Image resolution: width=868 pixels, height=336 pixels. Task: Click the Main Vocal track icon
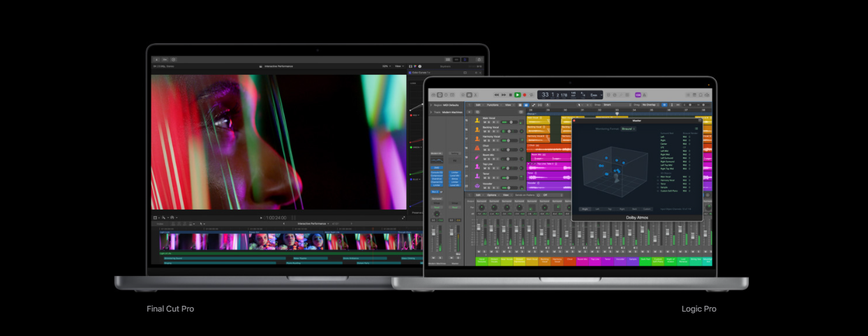pos(477,120)
